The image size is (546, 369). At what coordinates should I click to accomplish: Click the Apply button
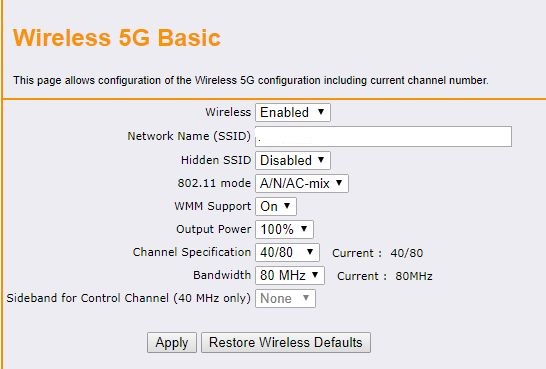[x=172, y=343]
